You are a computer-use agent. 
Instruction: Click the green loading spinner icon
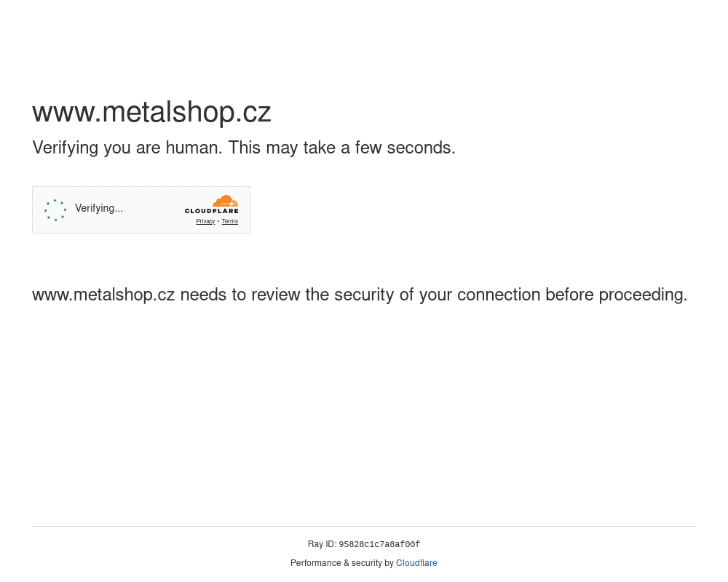(55, 210)
